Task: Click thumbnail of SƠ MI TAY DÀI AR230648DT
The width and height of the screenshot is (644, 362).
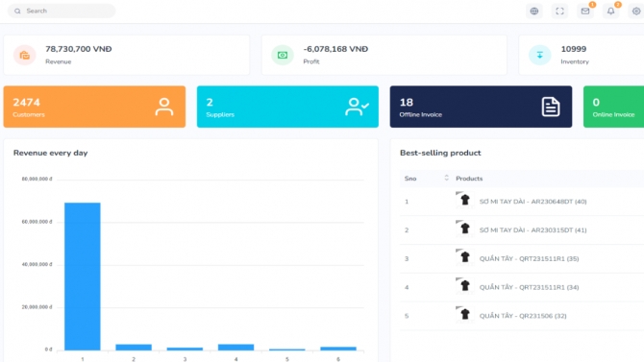Action: [464, 201]
